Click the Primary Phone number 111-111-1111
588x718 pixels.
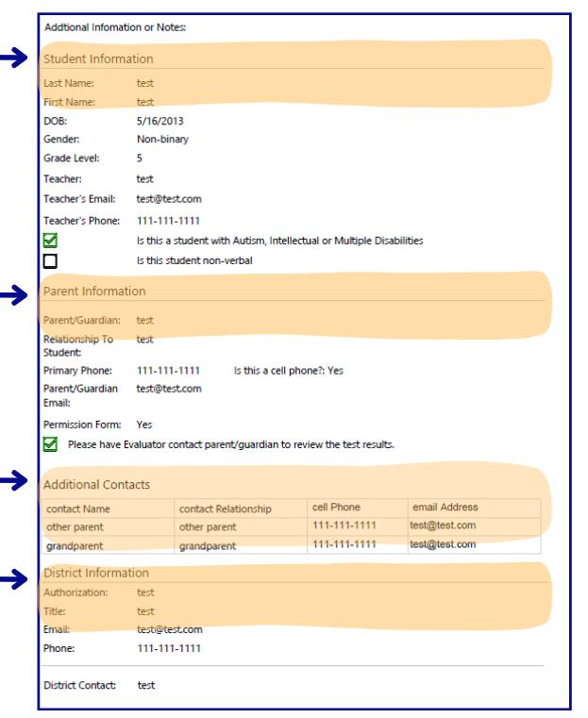168,371
